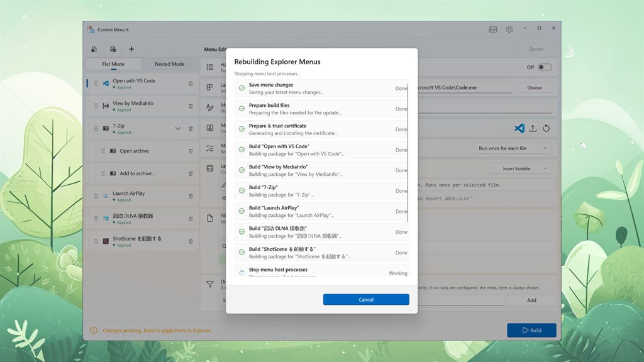Select 'Open archive' sub-item
Image resolution: width=644 pixels, height=362 pixels.
[147, 151]
